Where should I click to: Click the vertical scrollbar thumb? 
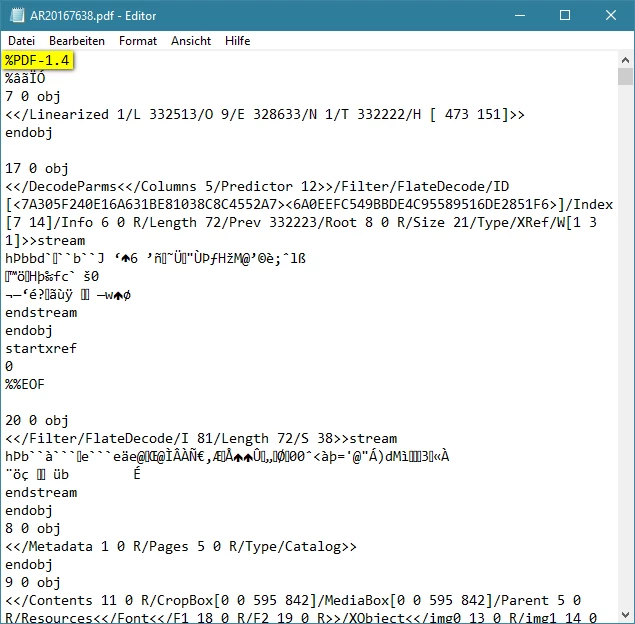625,77
